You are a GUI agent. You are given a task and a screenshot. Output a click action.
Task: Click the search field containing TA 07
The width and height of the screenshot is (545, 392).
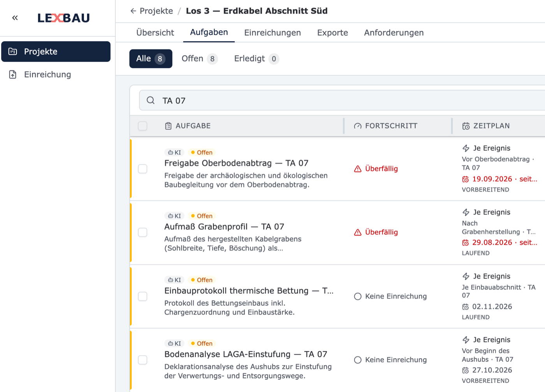click(343, 100)
